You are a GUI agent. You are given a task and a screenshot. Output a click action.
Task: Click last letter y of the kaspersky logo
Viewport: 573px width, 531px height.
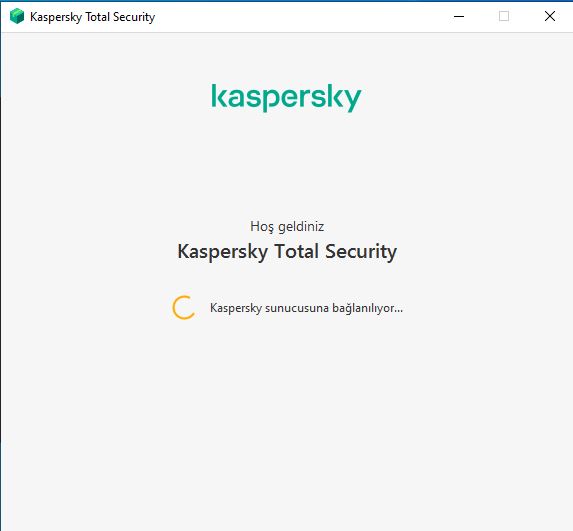[x=352, y=100]
